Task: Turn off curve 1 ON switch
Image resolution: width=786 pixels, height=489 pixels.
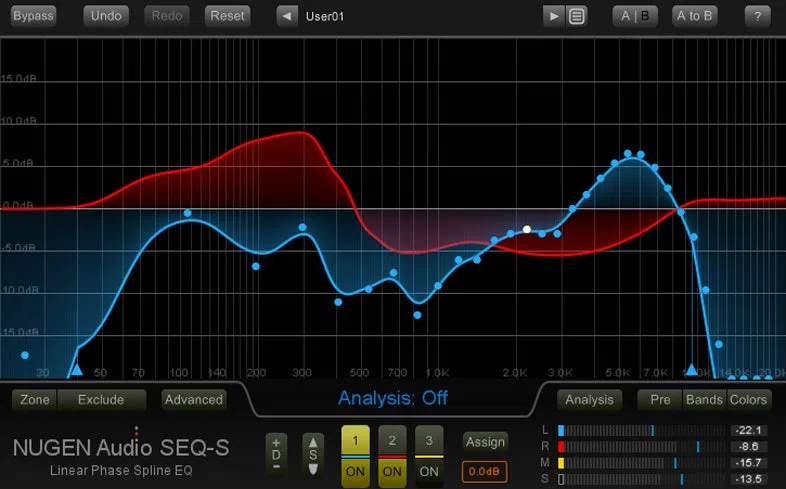Action: click(355, 471)
